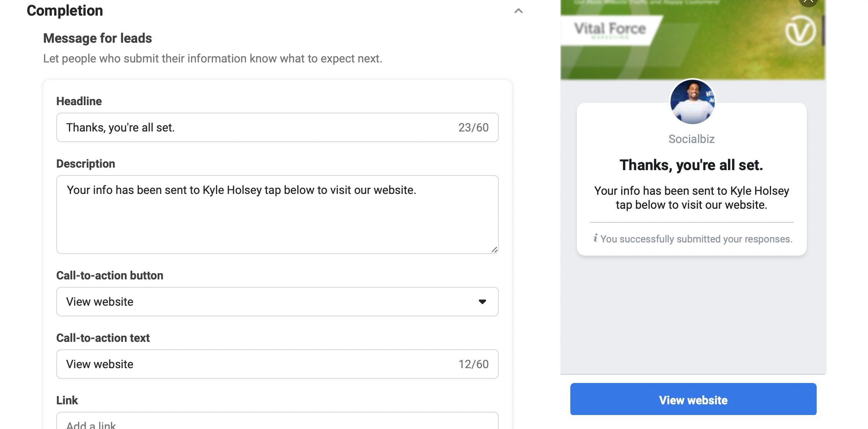The width and height of the screenshot is (868, 429).
Task: Click the Call-to-action text field
Action: coord(277,364)
